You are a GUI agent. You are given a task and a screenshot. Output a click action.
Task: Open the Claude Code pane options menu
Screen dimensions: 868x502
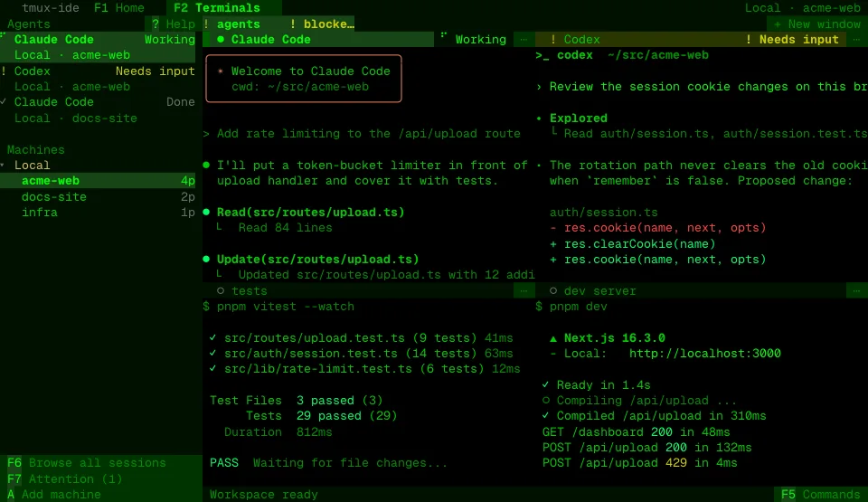pyautogui.click(x=524, y=39)
